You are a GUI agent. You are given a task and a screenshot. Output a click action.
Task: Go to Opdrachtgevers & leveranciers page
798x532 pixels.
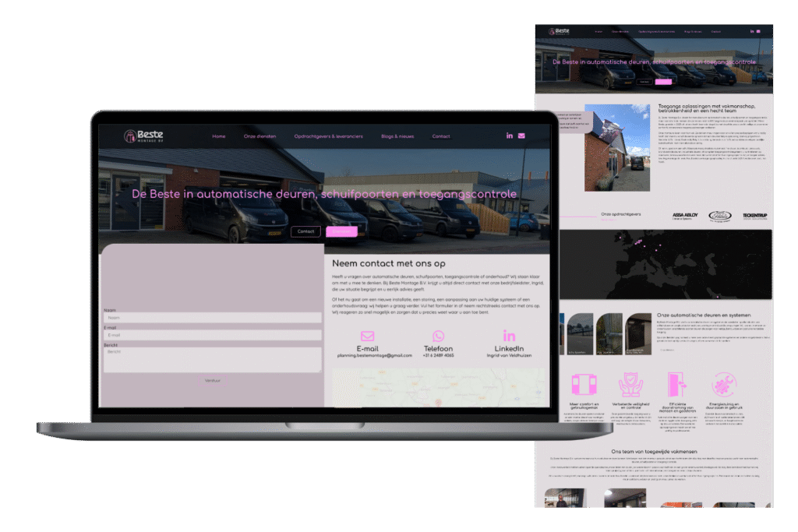328,136
